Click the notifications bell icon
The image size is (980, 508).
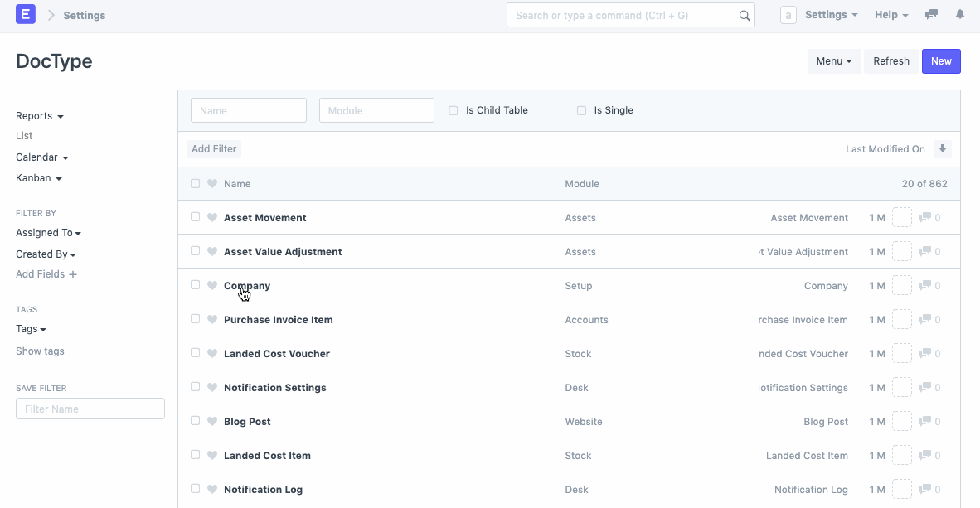point(960,14)
